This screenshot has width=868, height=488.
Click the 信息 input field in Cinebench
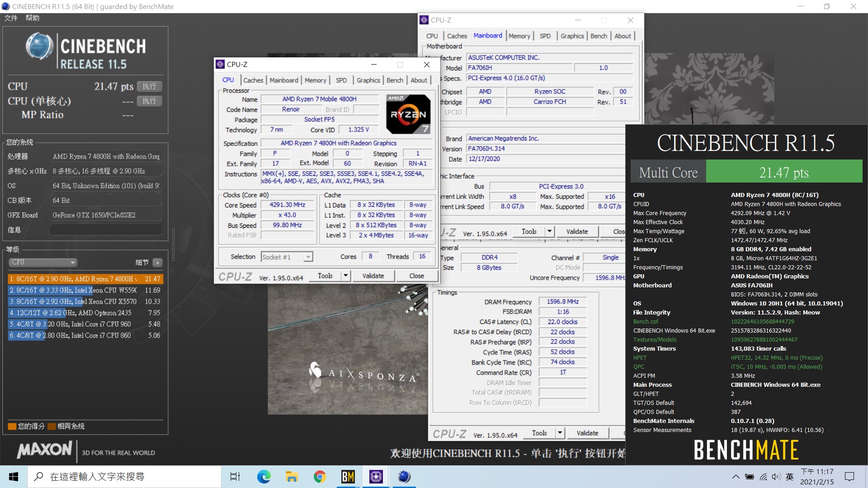(x=106, y=230)
